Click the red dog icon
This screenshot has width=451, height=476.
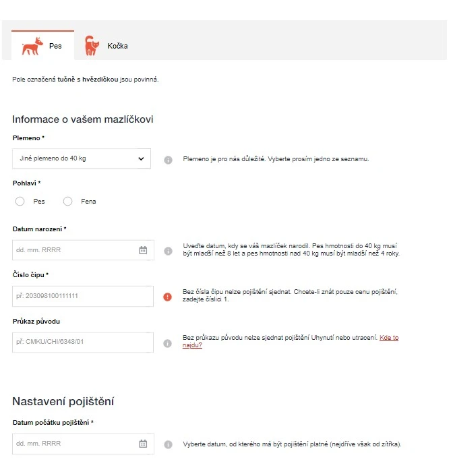coord(32,46)
